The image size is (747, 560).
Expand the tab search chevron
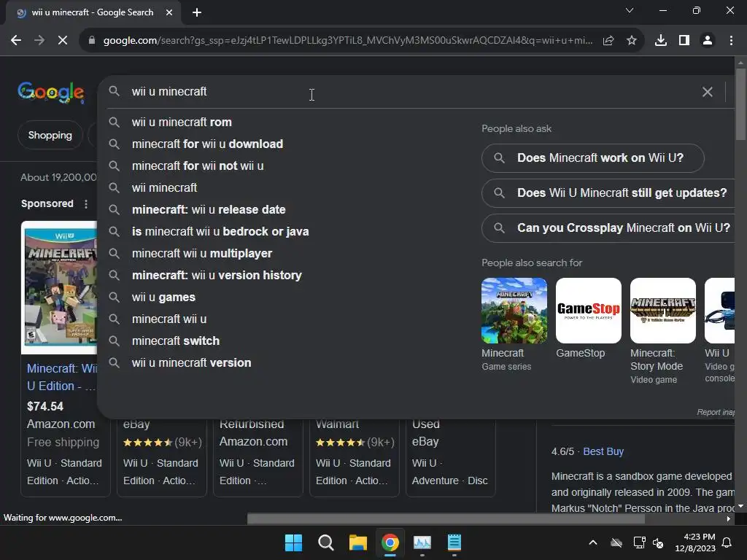coord(630,10)
